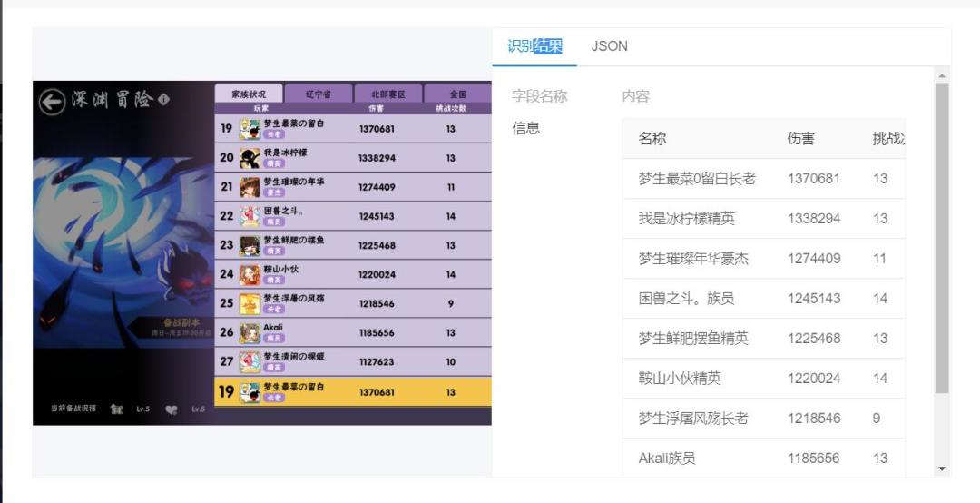Screen dimensions: 980x503
Task: Click cell Akali族员
Action: [667, 459]
